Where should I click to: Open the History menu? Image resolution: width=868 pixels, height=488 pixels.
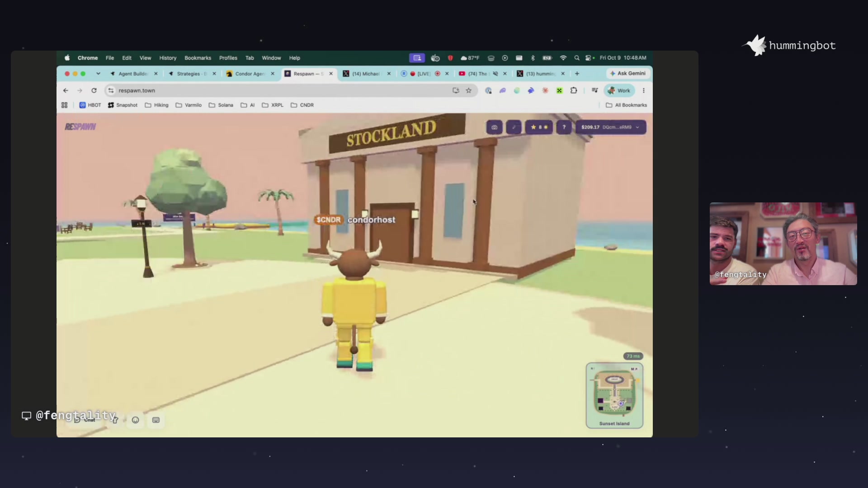(168, 58)
